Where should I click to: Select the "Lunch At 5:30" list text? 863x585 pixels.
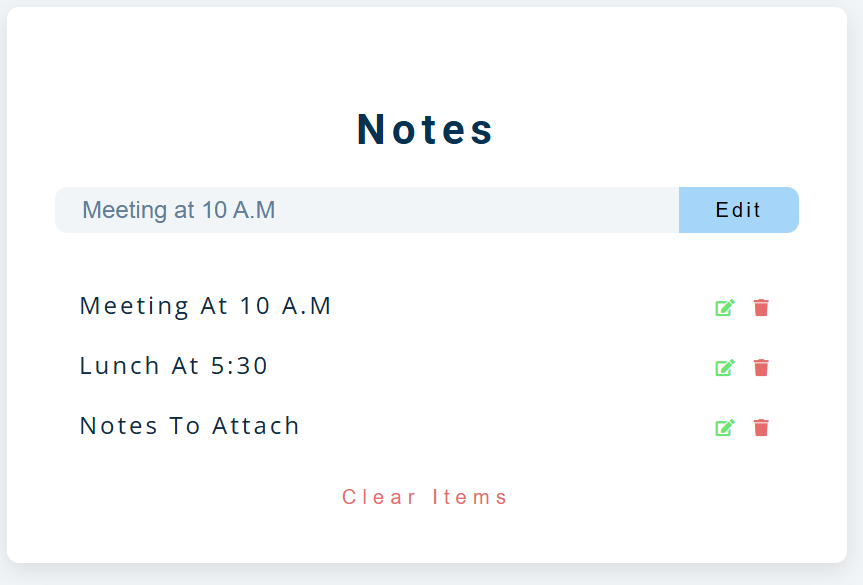coord(174,366)
